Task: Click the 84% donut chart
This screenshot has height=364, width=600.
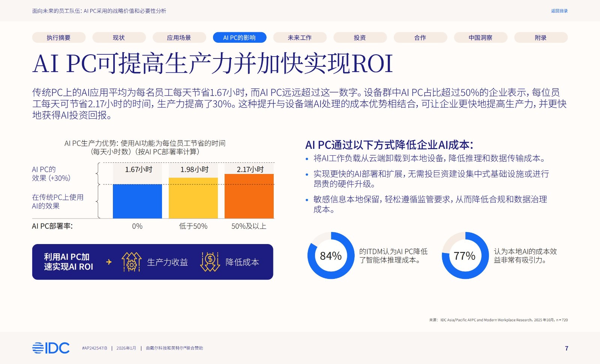Action: click(330, 256)
